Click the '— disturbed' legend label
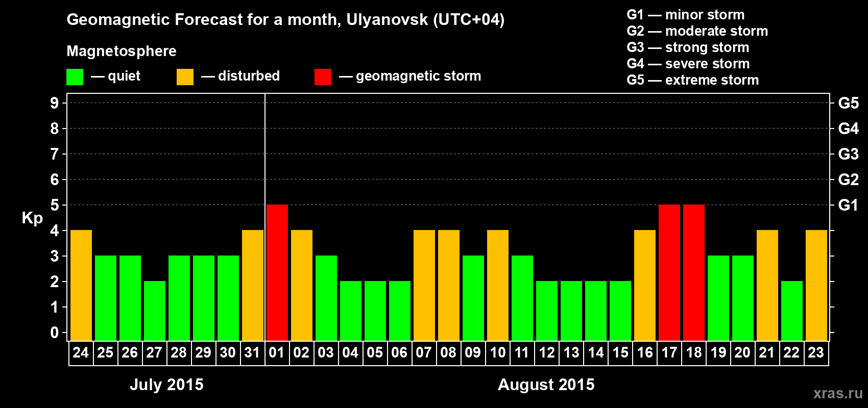The height and width of the screenshot is (408, 868). tap(240, 76)
